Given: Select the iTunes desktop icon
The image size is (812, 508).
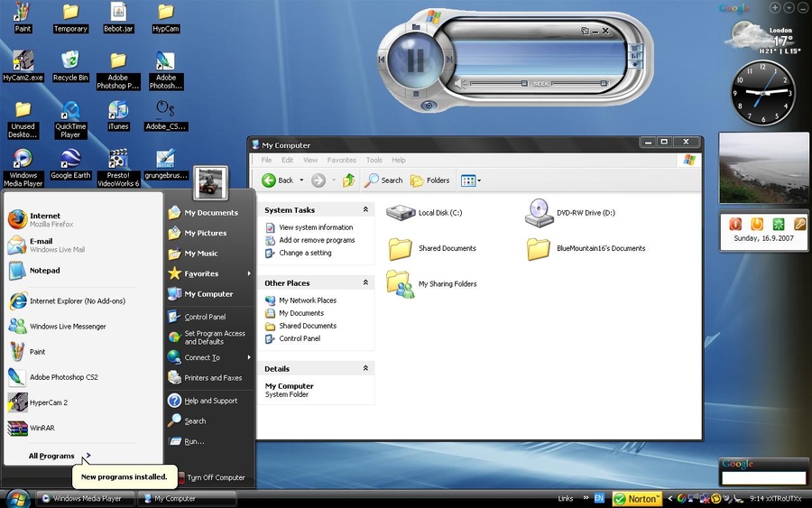Looking at the screenshot, I should point(118,115).
